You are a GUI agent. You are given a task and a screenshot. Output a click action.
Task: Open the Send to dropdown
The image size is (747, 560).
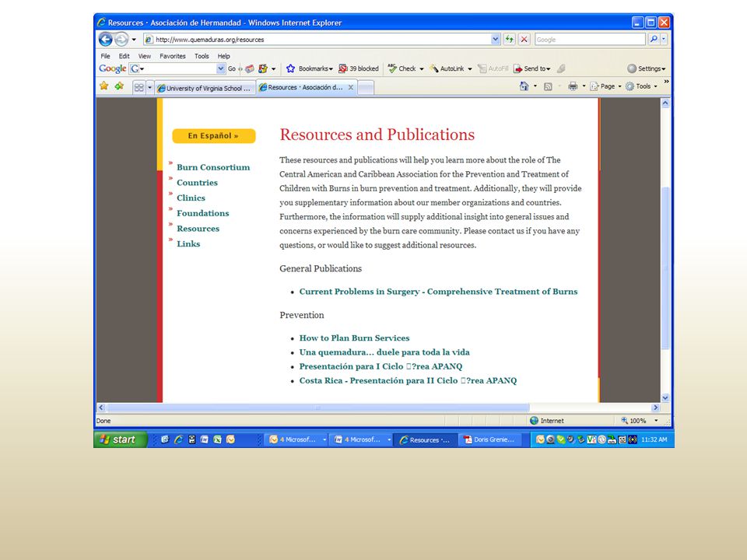532,68
